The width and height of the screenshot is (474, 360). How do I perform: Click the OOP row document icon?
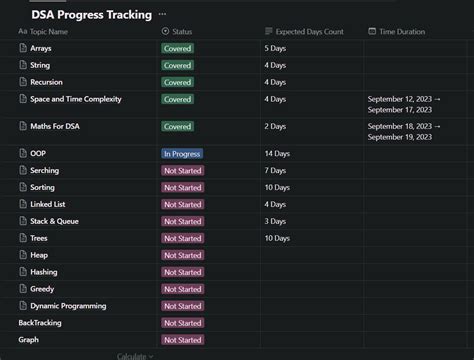coord(23,153)
